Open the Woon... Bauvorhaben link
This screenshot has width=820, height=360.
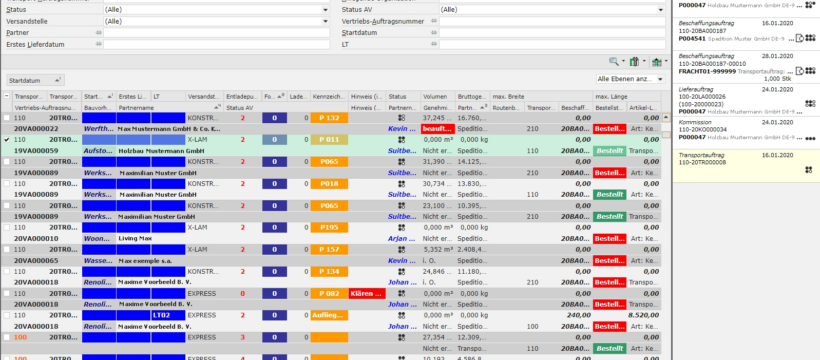(97, 239)
